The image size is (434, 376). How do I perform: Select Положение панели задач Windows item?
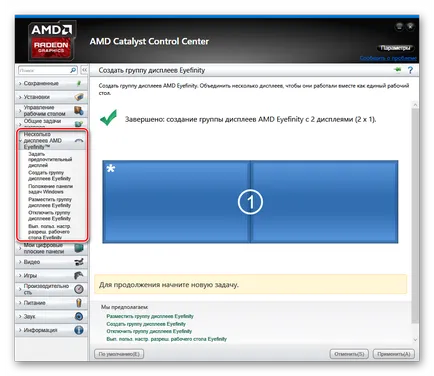[50, 189]
